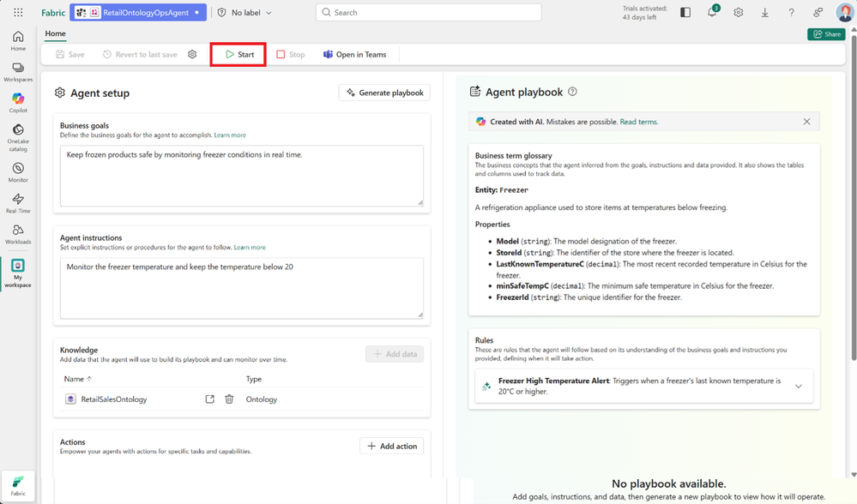Open RetailSalesOntology in new window icon

210,399
